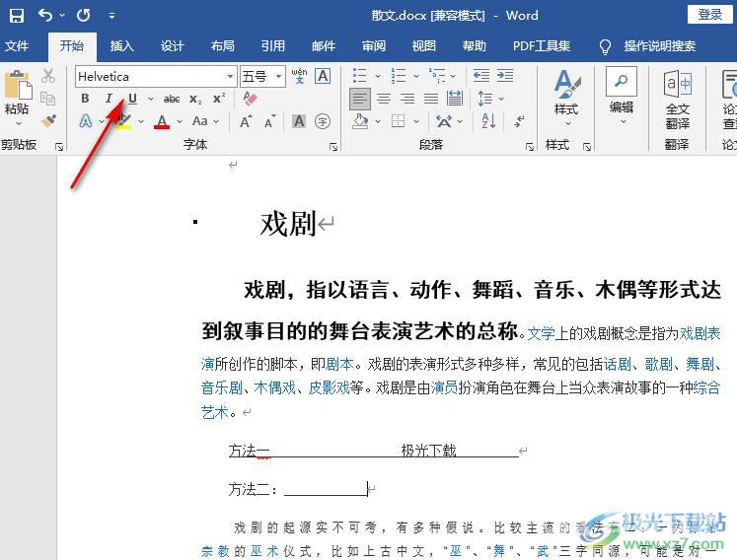737x560 pixels.
Task: Toggle strikethrough abc formatting
Action: pos(172,99)
